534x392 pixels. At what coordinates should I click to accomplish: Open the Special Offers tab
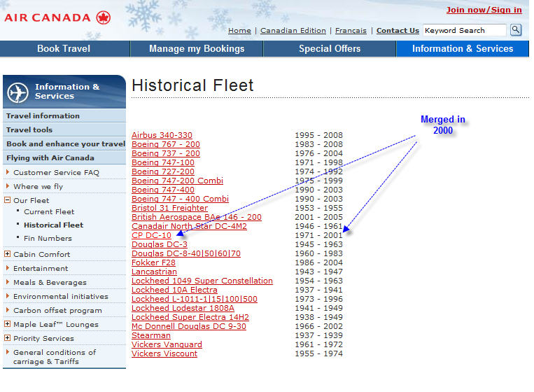330,49
